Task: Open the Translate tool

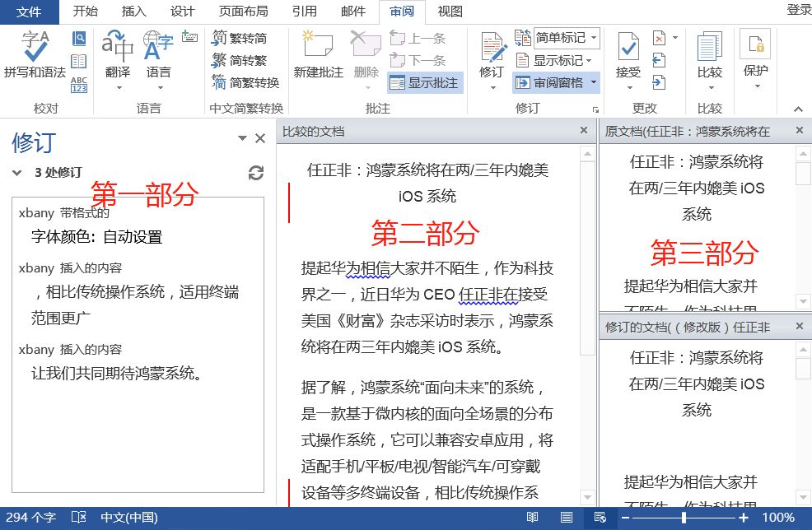Action: tap(118, 59)
